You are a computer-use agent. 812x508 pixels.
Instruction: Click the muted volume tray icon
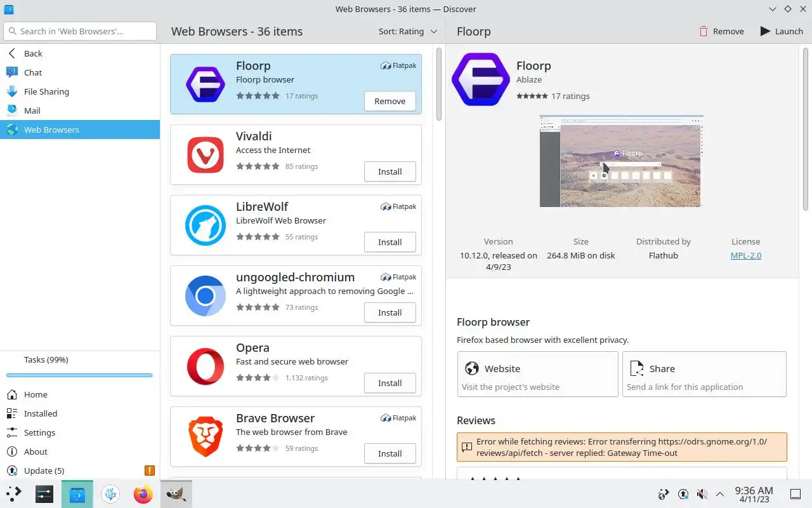[x=702, y=494]
